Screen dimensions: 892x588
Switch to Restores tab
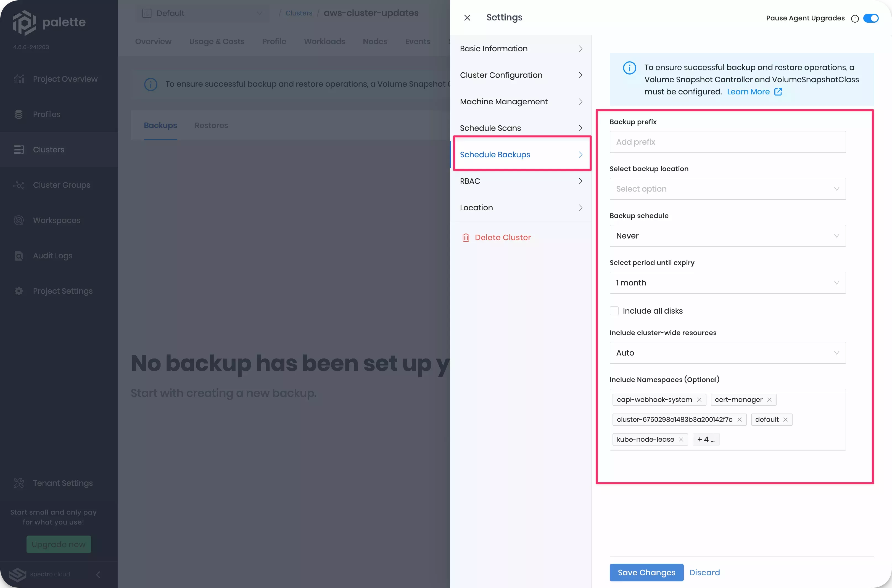[211, 125]
